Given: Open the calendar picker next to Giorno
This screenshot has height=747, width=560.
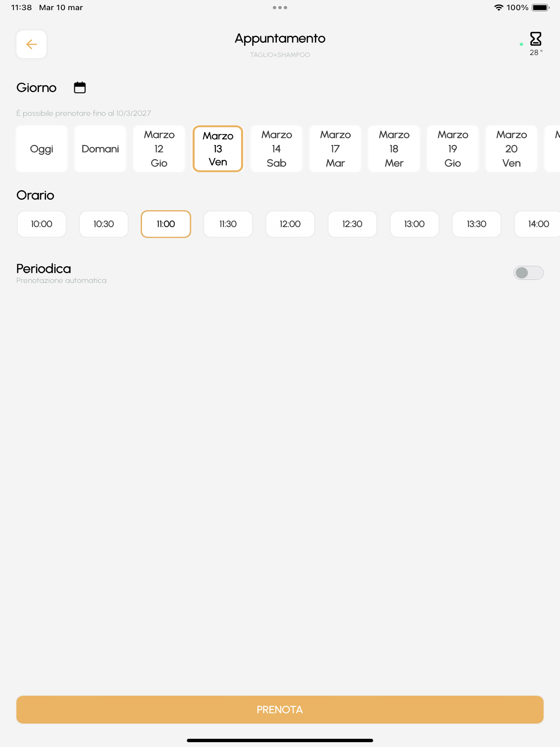Looking at the screenshot, I should pyautogui.click(x=80, y=87).
